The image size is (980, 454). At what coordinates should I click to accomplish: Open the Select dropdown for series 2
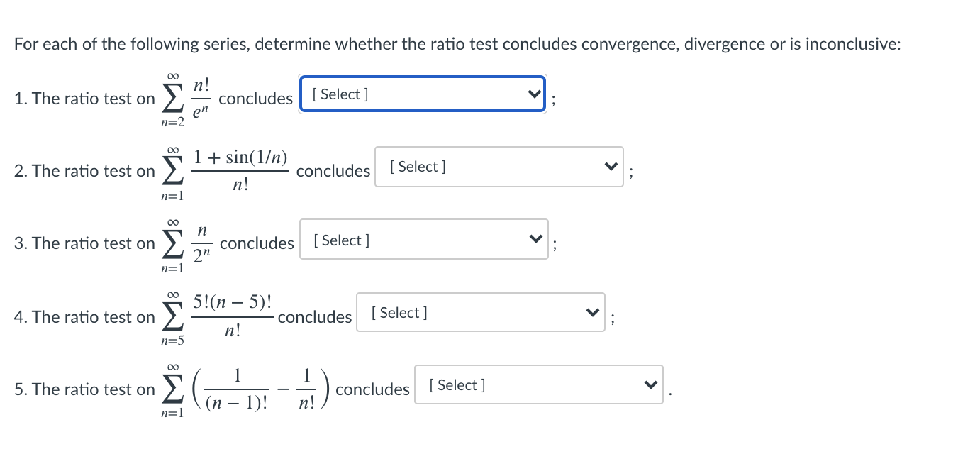pos(499,167)
